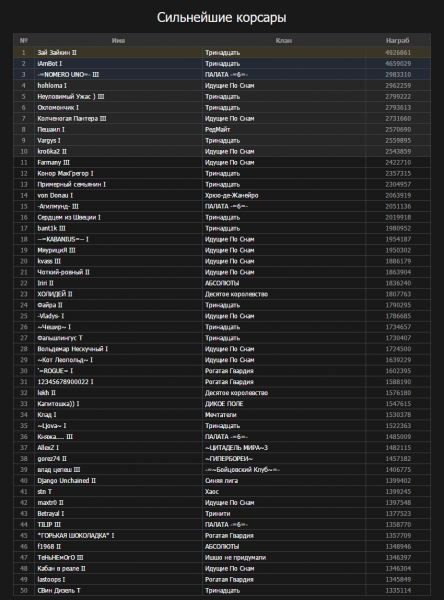This screenshot has width=444, height=600.
Task: Select the name '12345678900022 I'
Action: click(65, 382)
